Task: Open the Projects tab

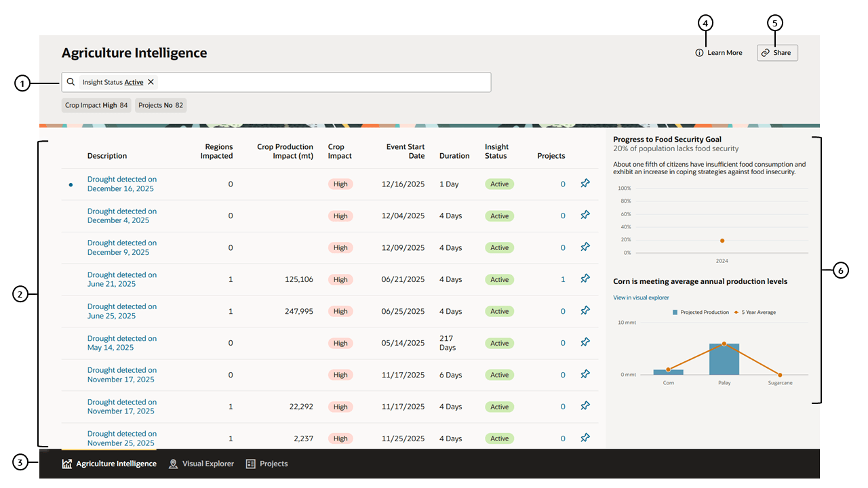Action: point(273,464)
